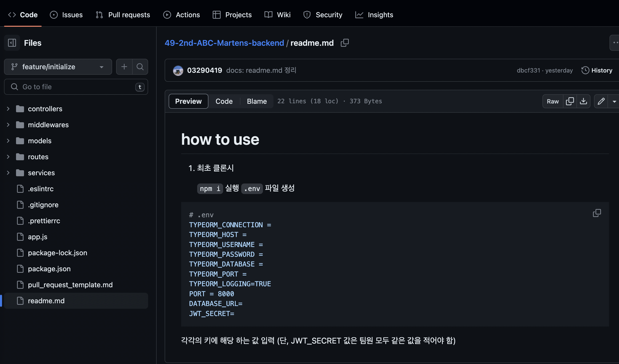Screen dimensions: 619x364
Task: Expand the controllers folder
Action: [8, 109]
